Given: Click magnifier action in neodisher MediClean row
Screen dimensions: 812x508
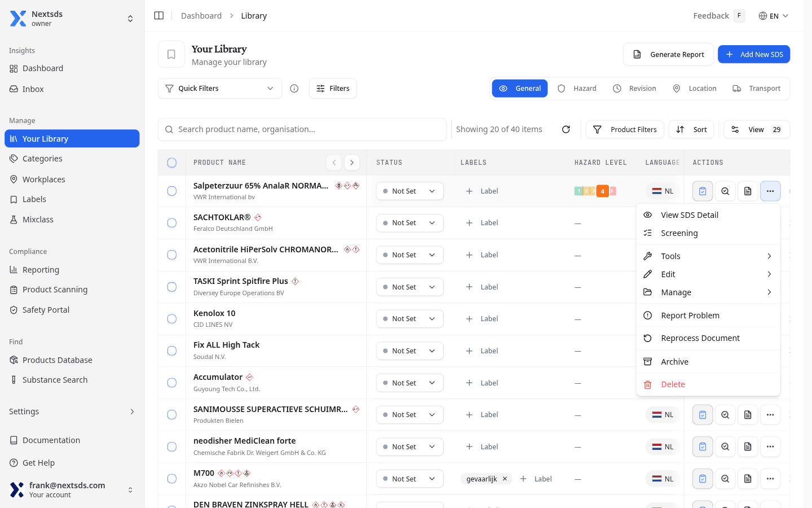Looking at the screenshot, I should [725, 447].
